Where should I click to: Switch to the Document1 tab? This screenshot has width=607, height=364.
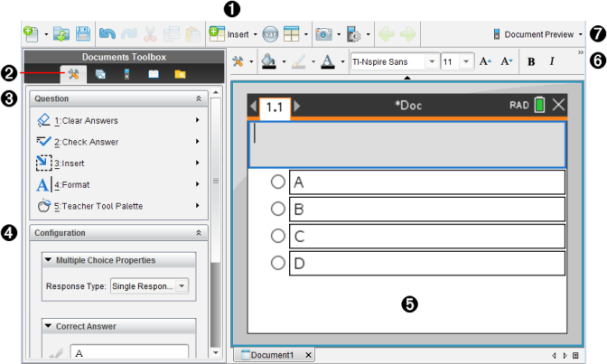[x=269, y=355]
